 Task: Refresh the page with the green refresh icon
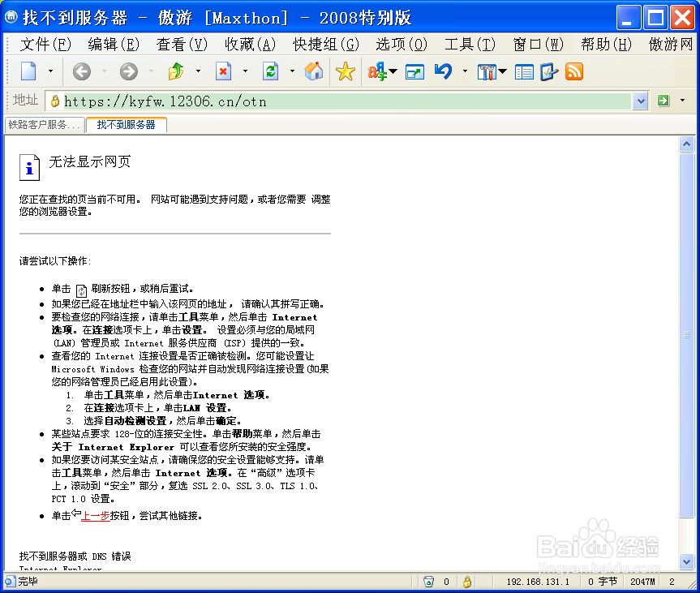point(271,71)
